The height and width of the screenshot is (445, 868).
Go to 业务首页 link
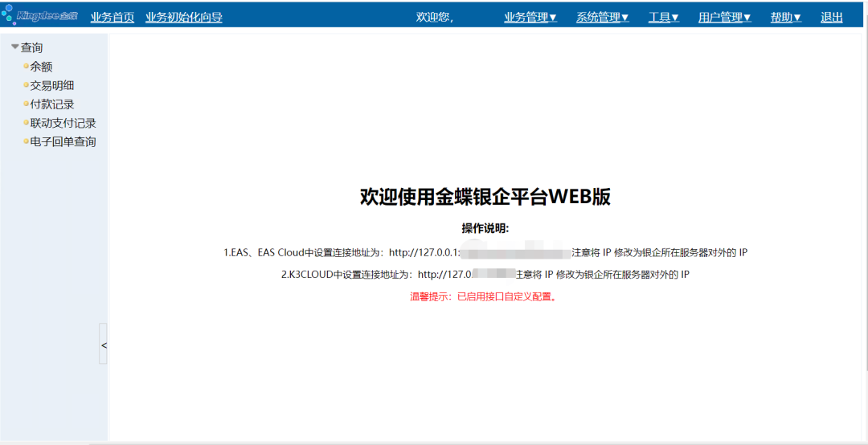click(x=113, y=18)
